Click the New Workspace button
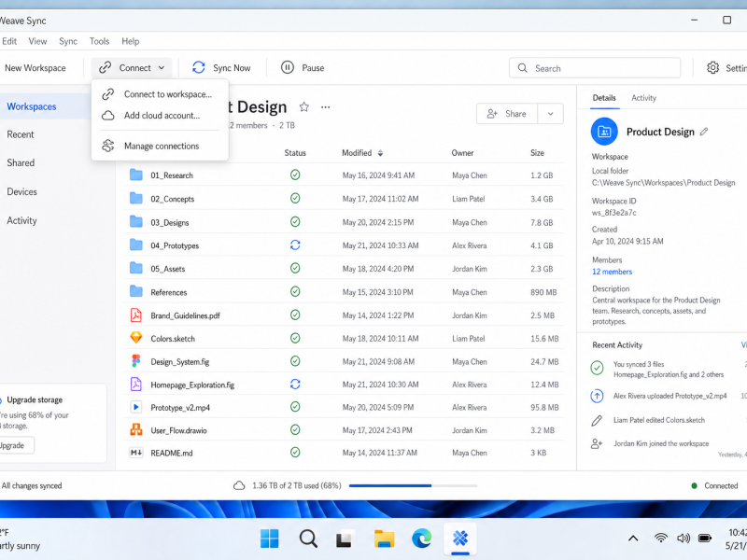The height and width of the screenshot is (560, 747). coord(35,68)
